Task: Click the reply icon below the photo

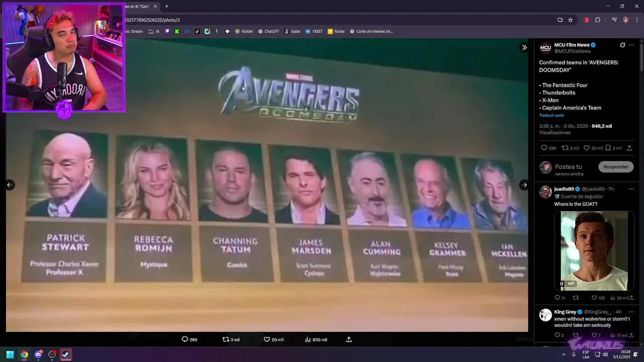Action: pos(185,339)
